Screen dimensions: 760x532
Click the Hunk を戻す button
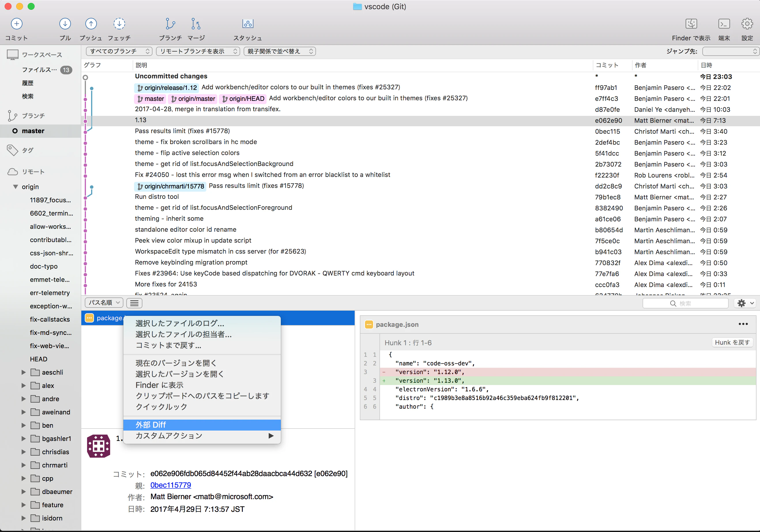tap(732, 342)
